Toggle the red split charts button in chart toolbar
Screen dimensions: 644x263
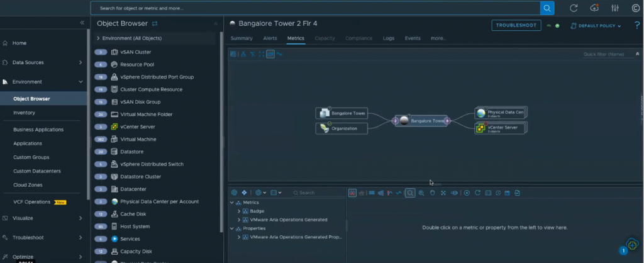pyautogui.click(x=352, y=193)
